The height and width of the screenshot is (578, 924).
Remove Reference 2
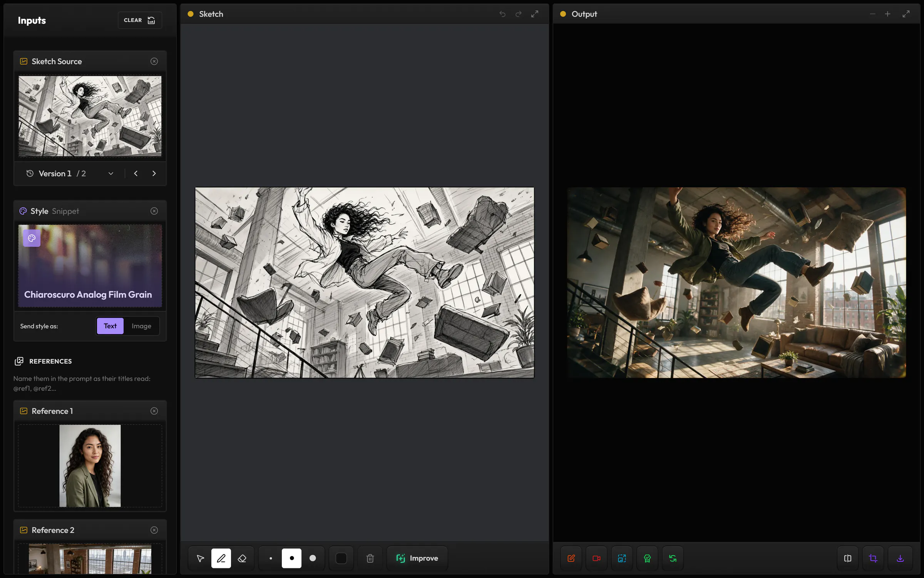(154, 530)
